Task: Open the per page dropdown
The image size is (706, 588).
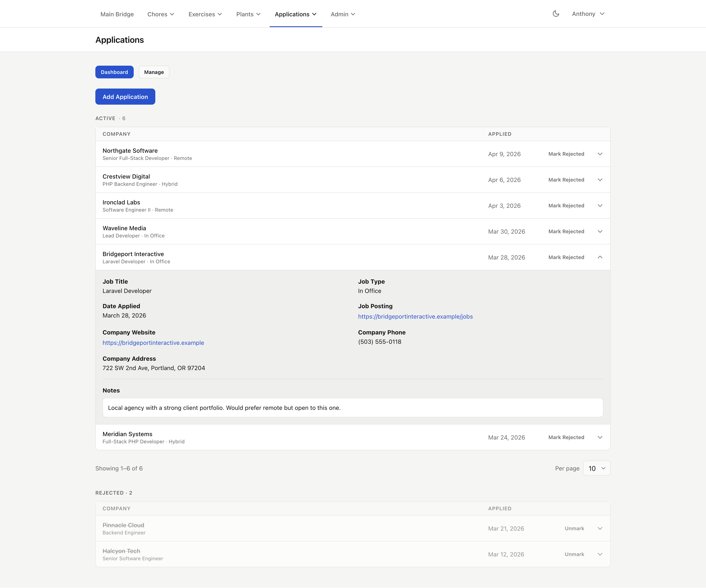Action: tap(596, 468)
